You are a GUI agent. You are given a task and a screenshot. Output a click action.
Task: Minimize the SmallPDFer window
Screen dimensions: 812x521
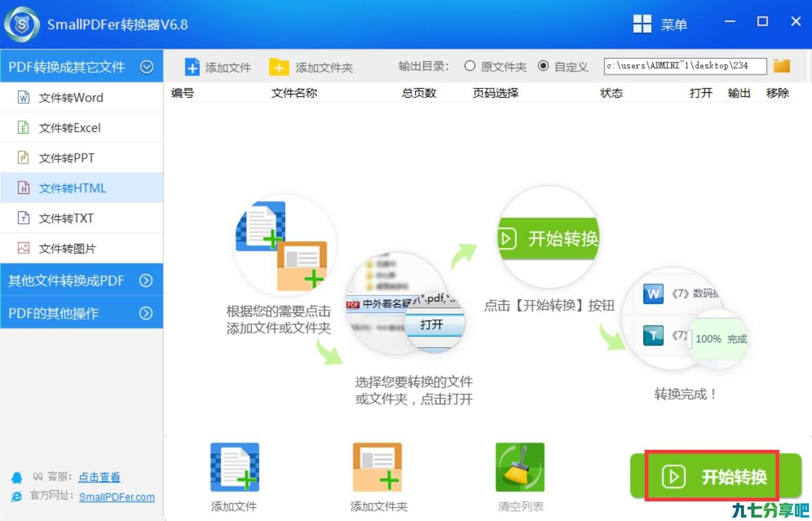click(730, 22)
